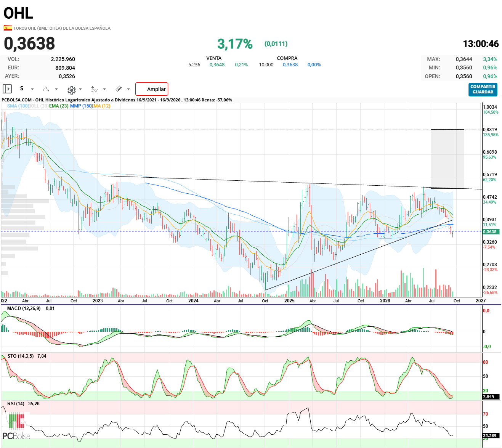Click the VENTA price 0,3648
Image resolution: width=502 pixels, height=448 pixels.
pos(217,65)
